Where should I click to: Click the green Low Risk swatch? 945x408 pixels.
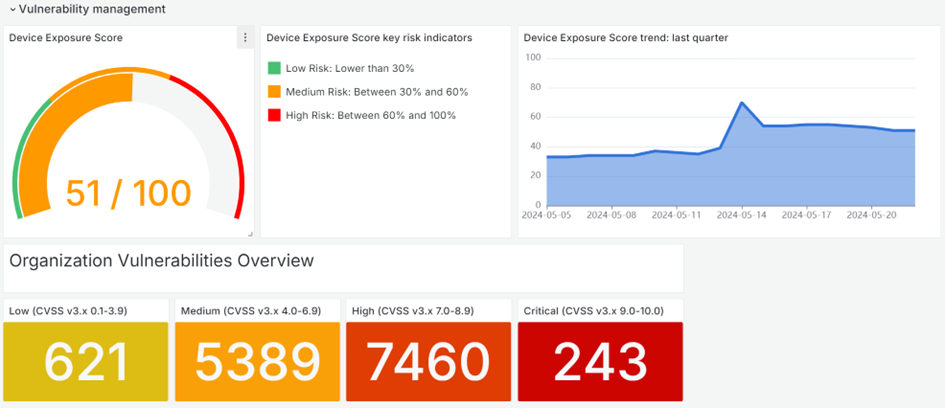tap(274, 69)
